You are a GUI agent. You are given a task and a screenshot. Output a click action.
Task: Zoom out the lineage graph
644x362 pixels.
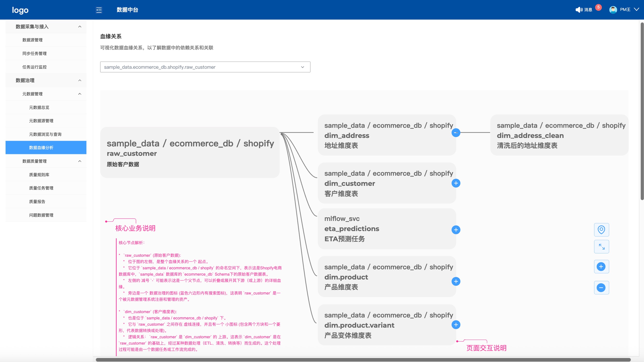[601, 288]
